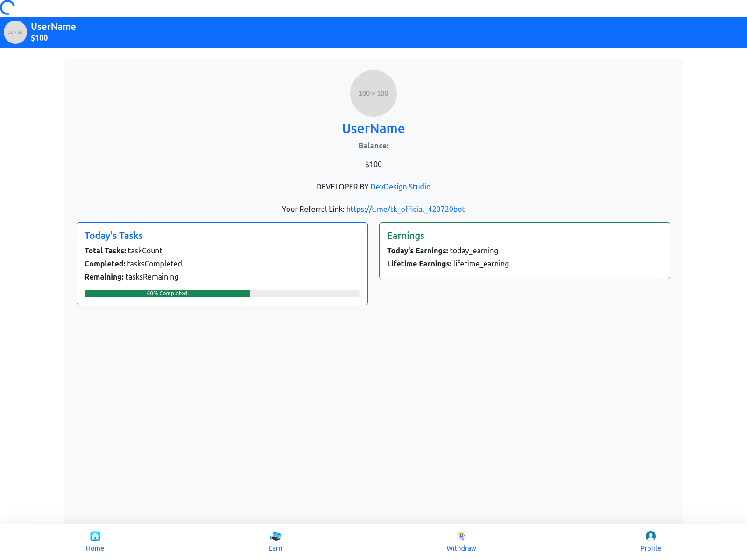Open the Home tab icon
Image resolution: width=747 pixels, height=560 pixels.
click(95, 536)
